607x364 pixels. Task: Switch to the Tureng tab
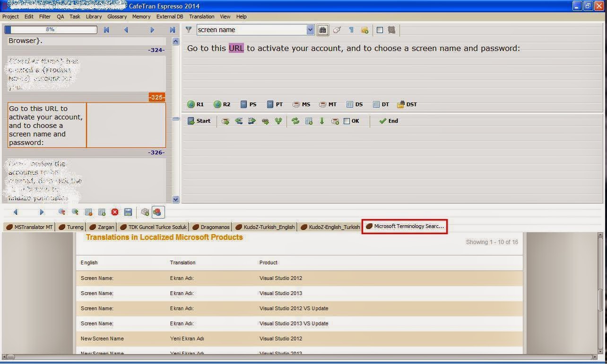(71, 227)
